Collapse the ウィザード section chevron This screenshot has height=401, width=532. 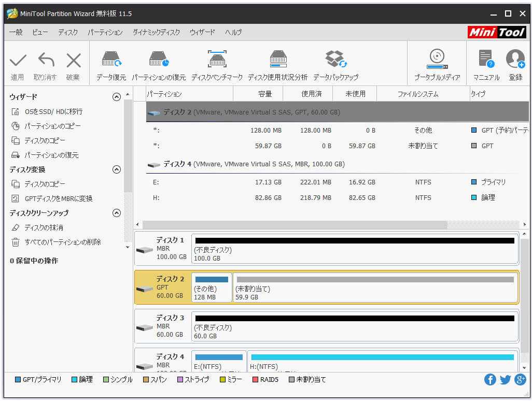click(x=117, y=97)
